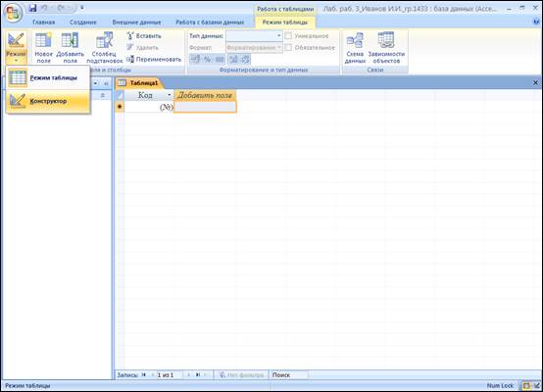Viewport: 543px width, 392px height.
Task: Collapse the navigation pane with double chevron
Action: [106, 83]
